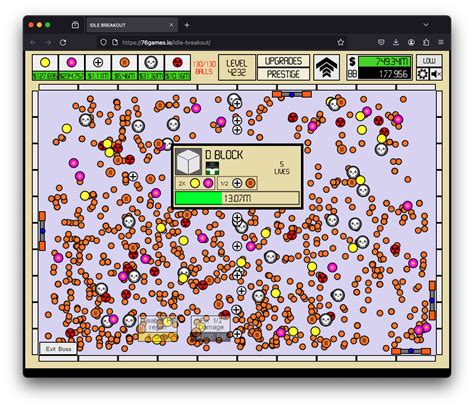Click the yellow ball in 2X bonus box
Image resolution: width=474 pixels, height=408 pixels.
(x=195, y=183)
